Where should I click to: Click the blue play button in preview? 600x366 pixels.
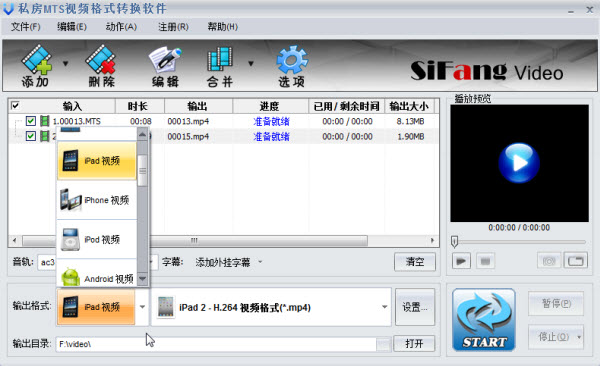(x=519, y=163)
